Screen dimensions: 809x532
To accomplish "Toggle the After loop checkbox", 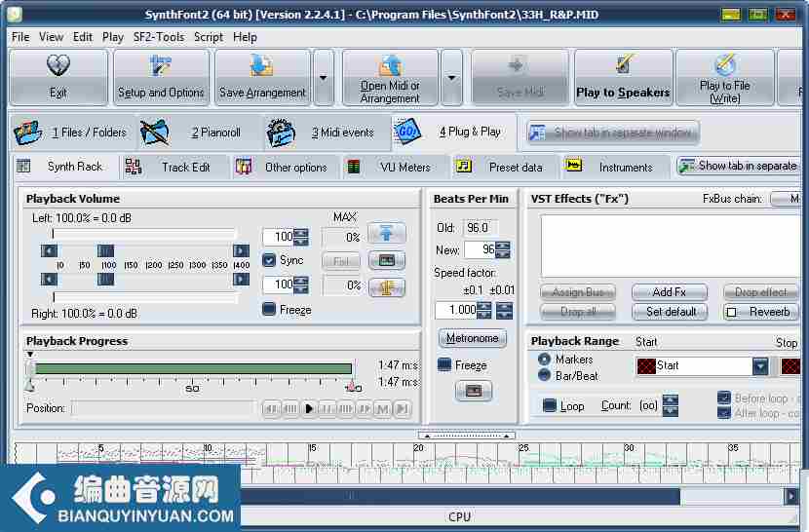I will (x=724, y=413).
